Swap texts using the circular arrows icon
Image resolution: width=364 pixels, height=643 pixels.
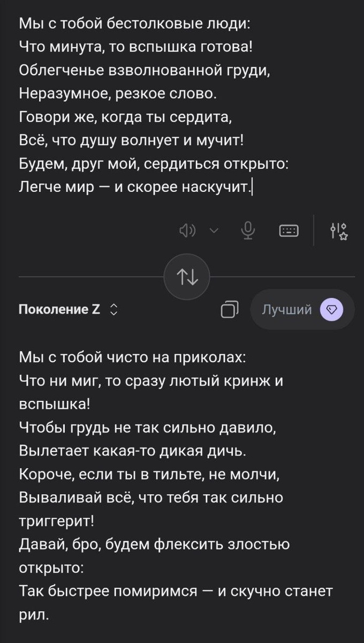coord(186,277)
